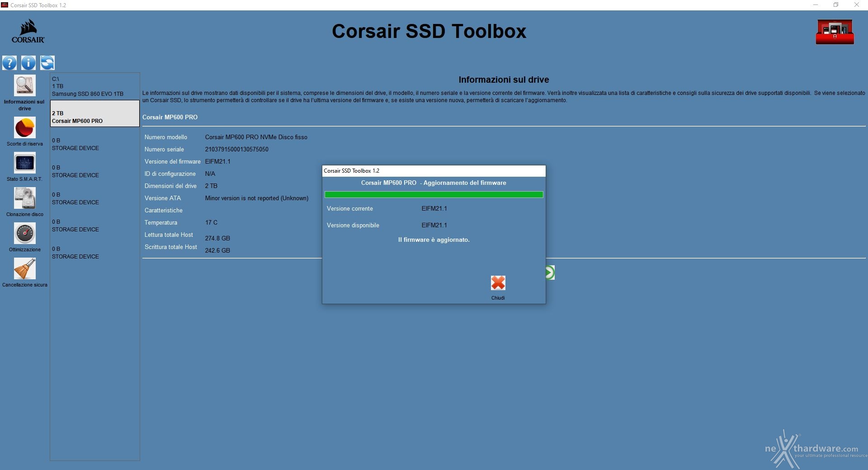The width and height of the screenshot is (868, 470).
Task: Open Ottimizzazione gauge icon
Action: click(x=24, y=234)
